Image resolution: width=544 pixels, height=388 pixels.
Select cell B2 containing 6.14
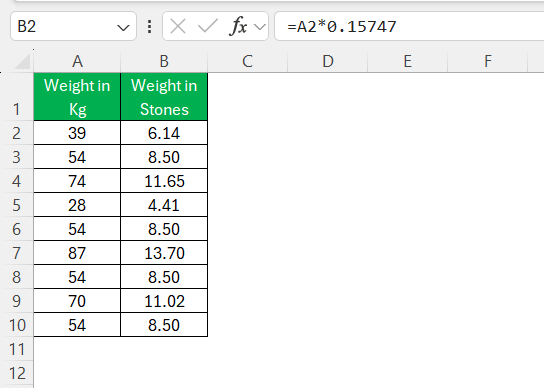coord(164,133)
